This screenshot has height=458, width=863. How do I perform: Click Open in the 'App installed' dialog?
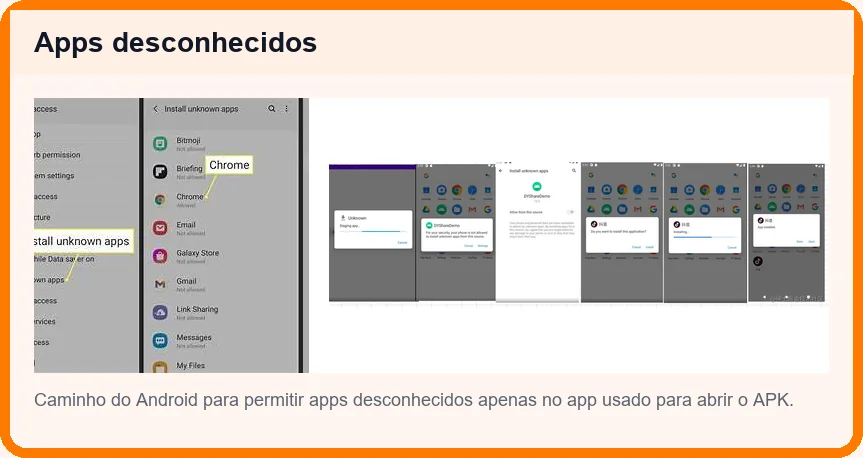pos(811,242)
